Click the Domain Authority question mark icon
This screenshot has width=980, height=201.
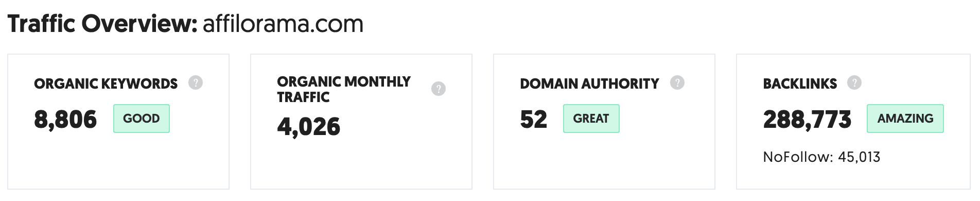click(x=677, y=82)
